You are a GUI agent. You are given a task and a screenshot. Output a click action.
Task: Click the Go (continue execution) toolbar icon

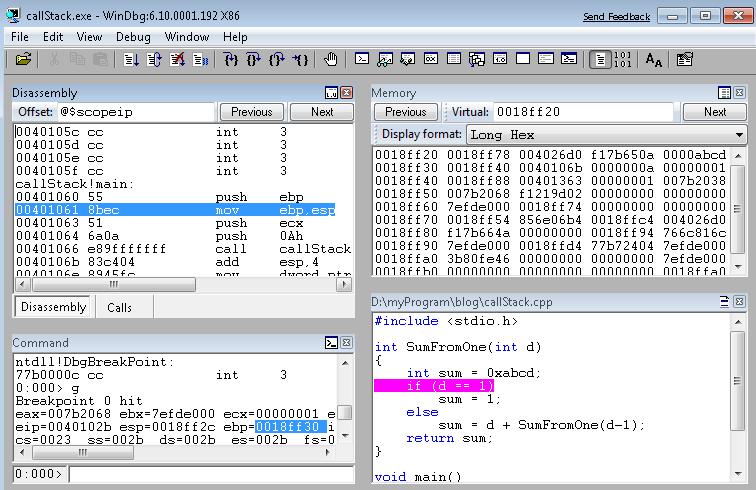tap(131, 60)
